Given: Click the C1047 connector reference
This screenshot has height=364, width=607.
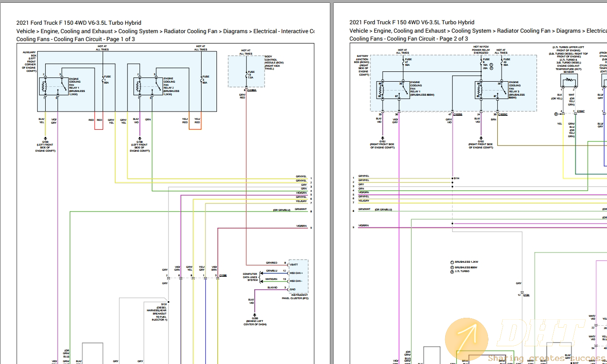Looking at the screenshot, I should 580,112.
